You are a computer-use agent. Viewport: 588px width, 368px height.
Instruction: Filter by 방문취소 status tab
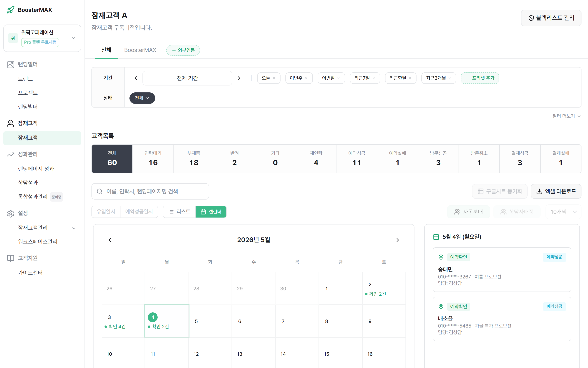click(x=479, y=159)
